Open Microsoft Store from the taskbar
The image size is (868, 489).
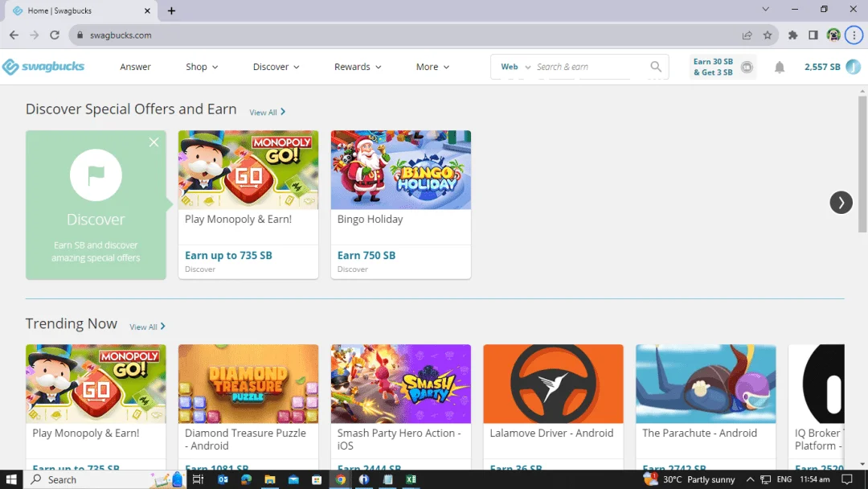click(x=317, y=479)
